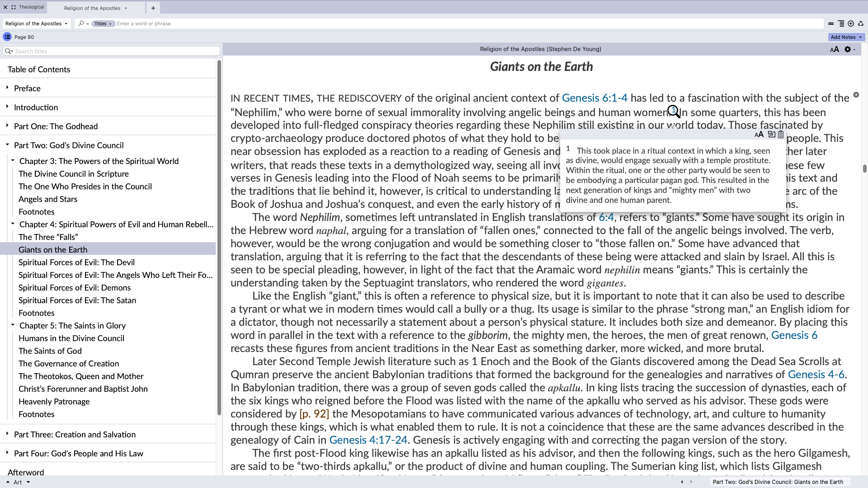Open the Genesis 6 link
The image size is (868, 488).
[794, 335]
